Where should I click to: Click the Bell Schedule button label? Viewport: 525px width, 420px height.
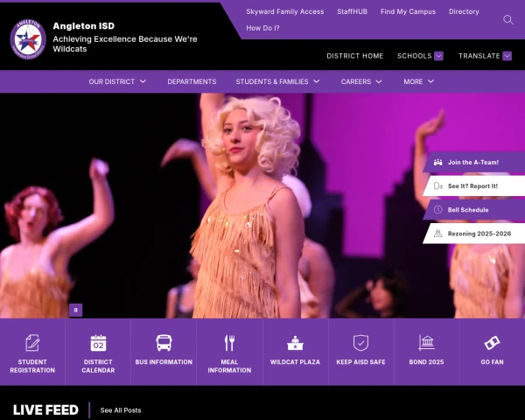pyautogui.click(x=468, y=210)
